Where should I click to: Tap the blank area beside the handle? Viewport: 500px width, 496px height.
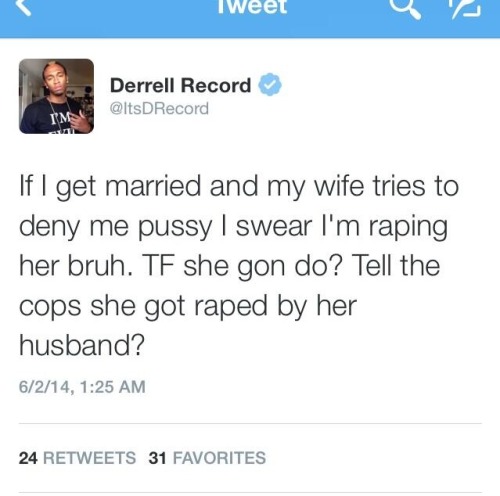pos(350,109)
